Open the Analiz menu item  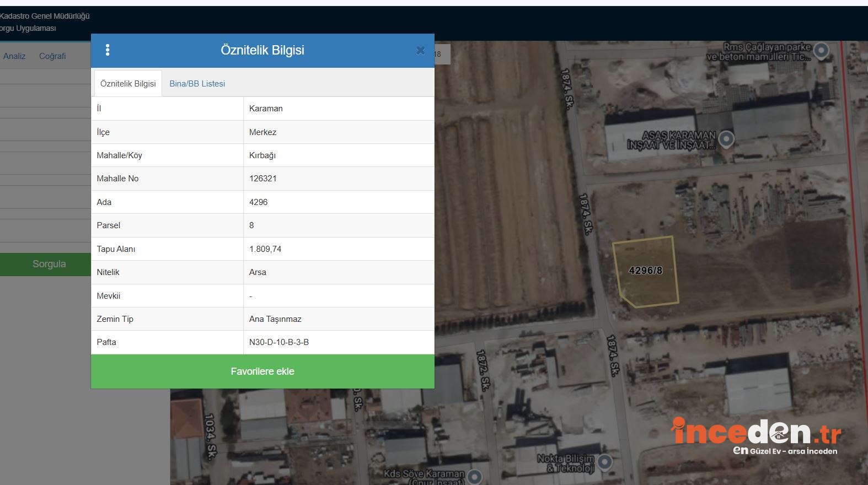[x=14, y=56]
